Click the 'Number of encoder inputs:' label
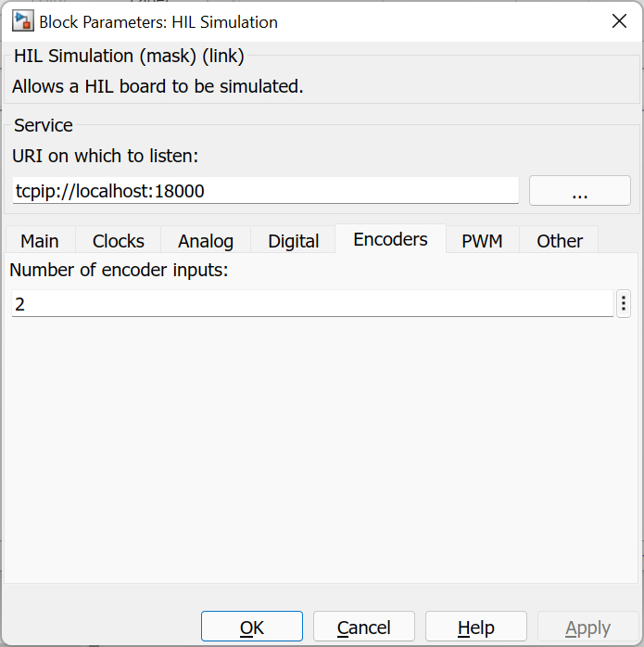Image resolution: width=644 pixels, height=647 pixels. [118, 271]
